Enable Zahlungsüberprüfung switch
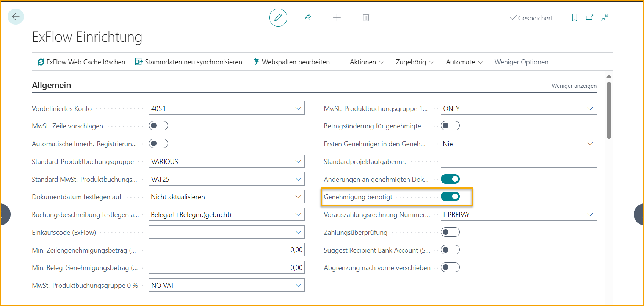Image resolution: width=644 pixels, height=306 pixels. click(x=450, y=232)
